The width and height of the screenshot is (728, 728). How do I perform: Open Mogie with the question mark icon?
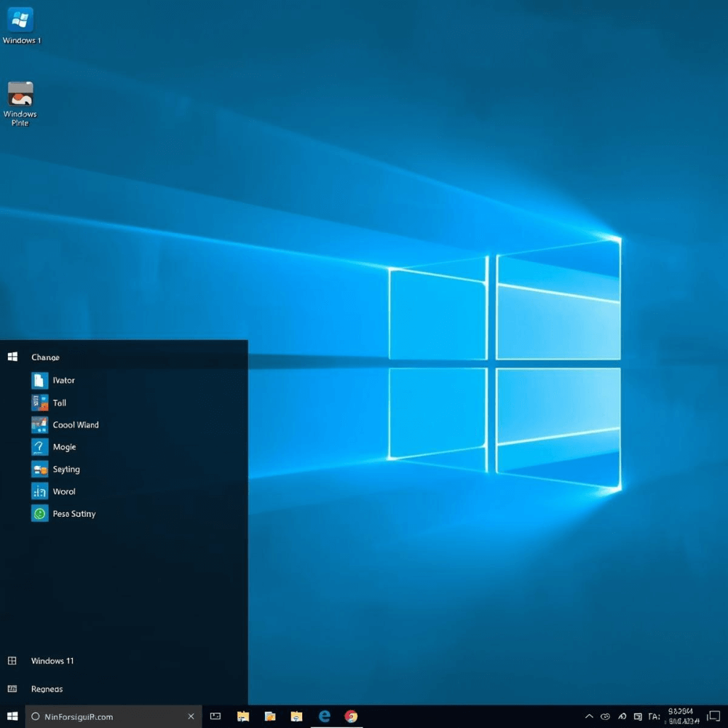point(40,447)
